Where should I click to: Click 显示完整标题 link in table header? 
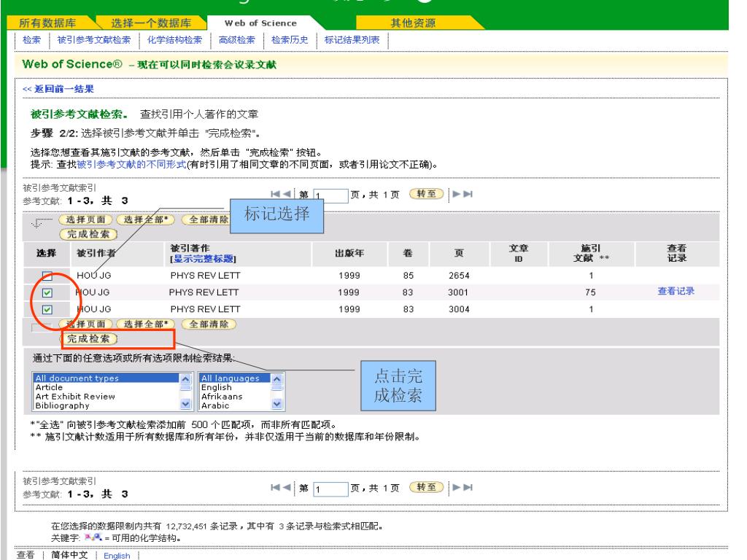click(204, 259)
